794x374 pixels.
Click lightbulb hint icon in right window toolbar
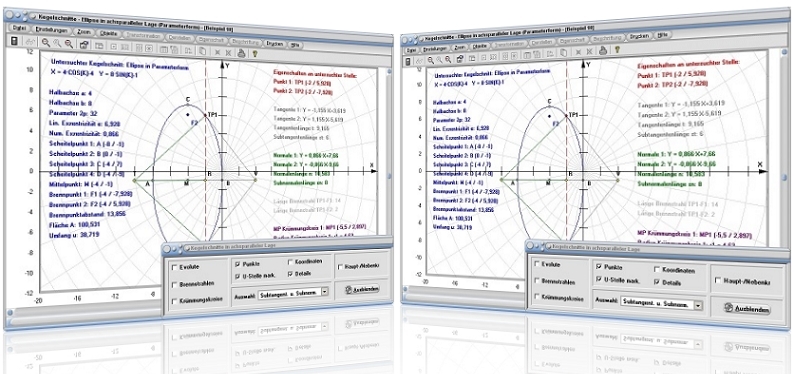point(618,50)
